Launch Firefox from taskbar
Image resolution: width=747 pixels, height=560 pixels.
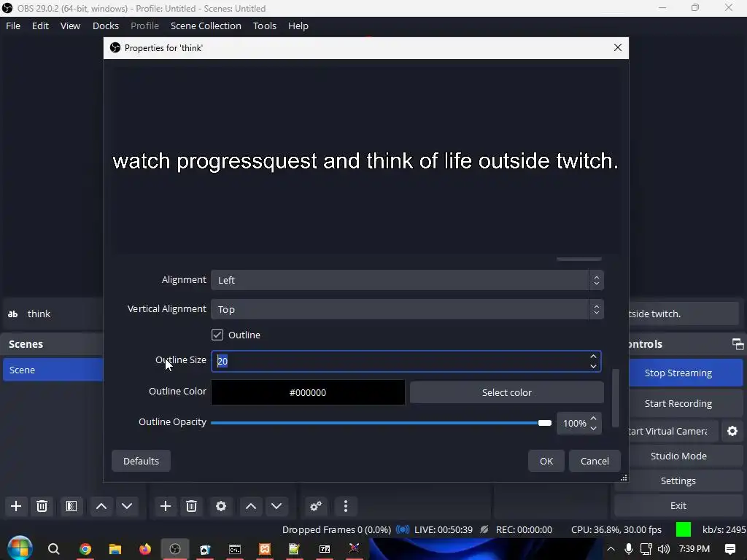(x=145, y=549)
